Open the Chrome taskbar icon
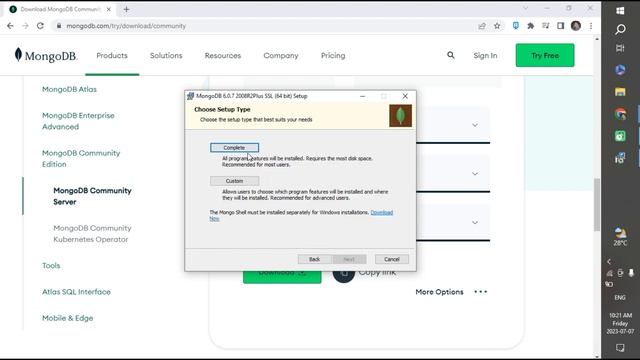The height and width of the screenshot is (360, 640). tap(620, 114)
